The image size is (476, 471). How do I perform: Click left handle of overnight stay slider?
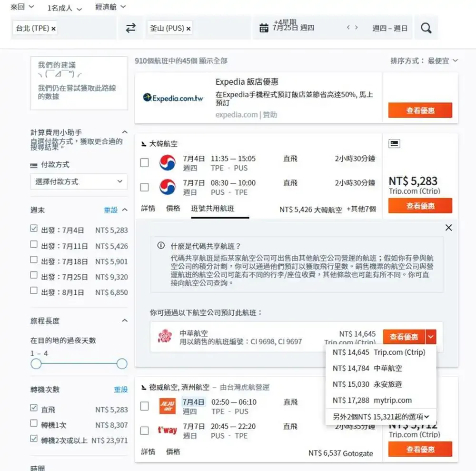(36, 363)
